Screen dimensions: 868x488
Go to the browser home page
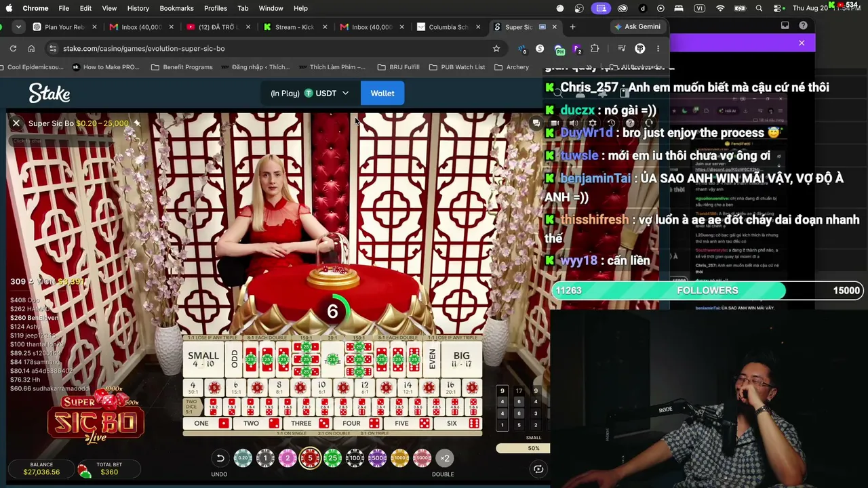coord(31,48)
